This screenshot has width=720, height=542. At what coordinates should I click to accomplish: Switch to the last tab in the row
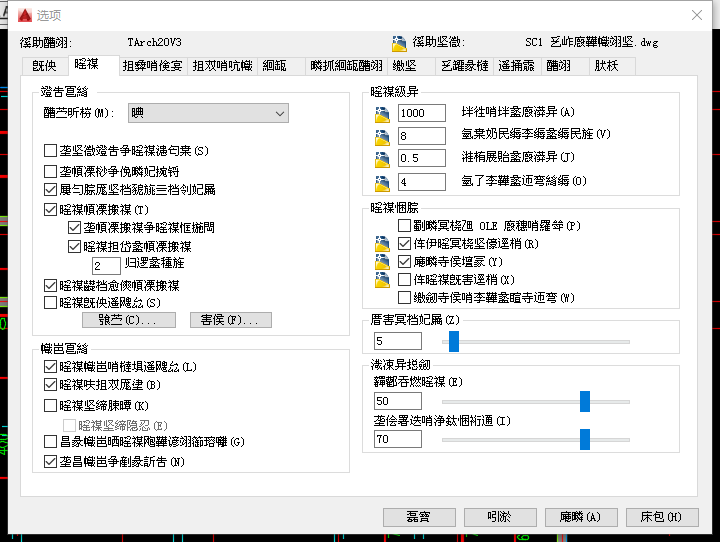click(612, 66)
